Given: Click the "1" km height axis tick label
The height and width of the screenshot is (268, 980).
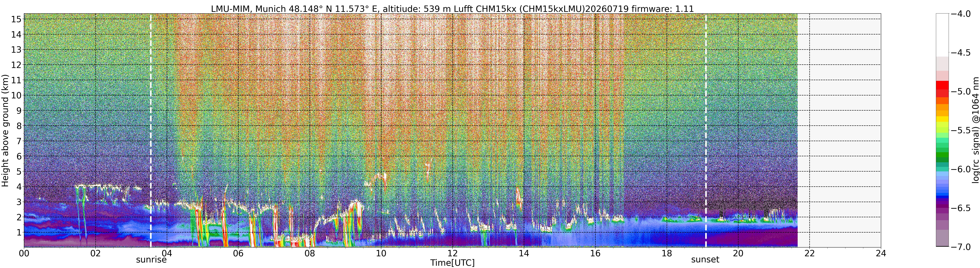Looking at the screenshot, I should tap(19, 232).
